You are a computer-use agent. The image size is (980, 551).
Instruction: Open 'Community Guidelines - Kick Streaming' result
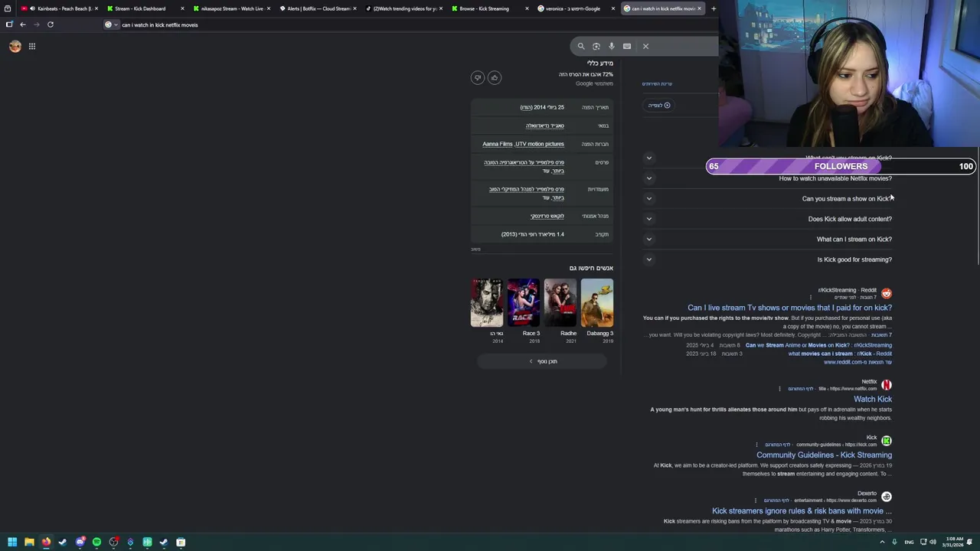click(x=824, y=455)
